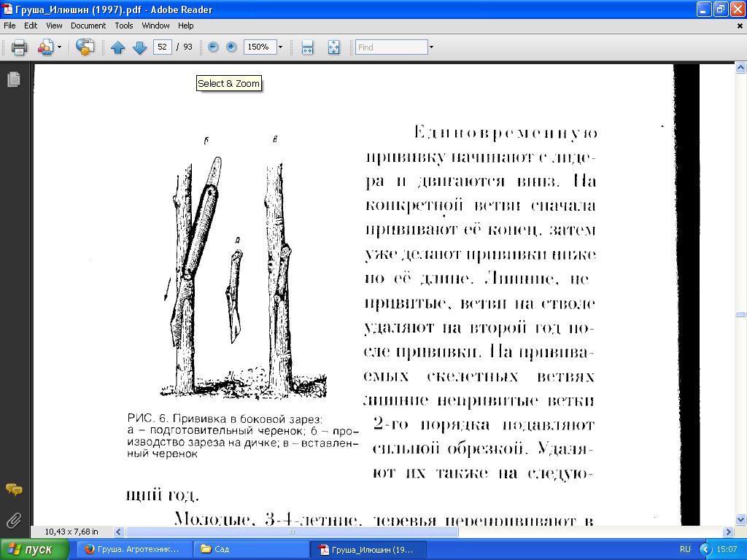Screen dimensions: 747x560
Task: Go to next page with down arrow
Action: (140, 47)
